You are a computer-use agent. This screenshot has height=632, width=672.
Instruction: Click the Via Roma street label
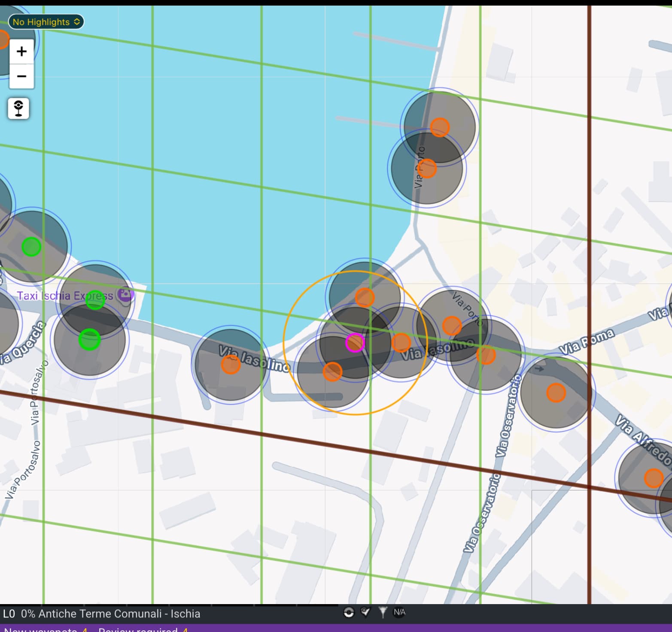click(587, 342)
